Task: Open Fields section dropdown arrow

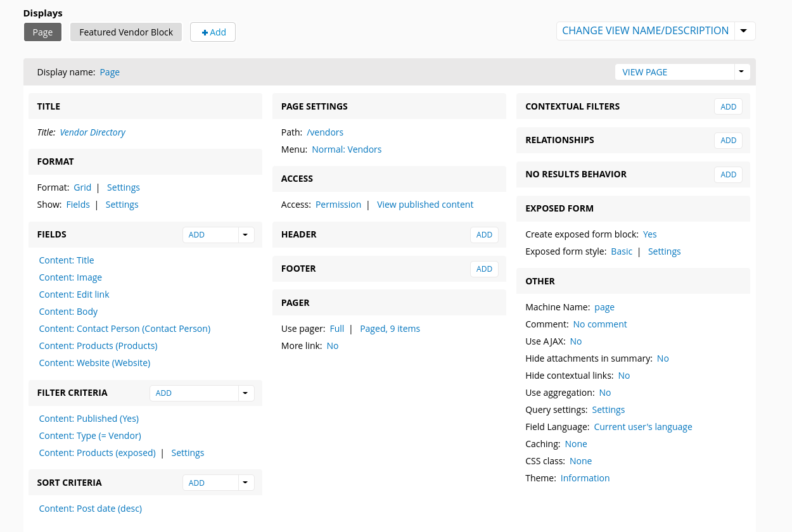Action: point(246,235)
